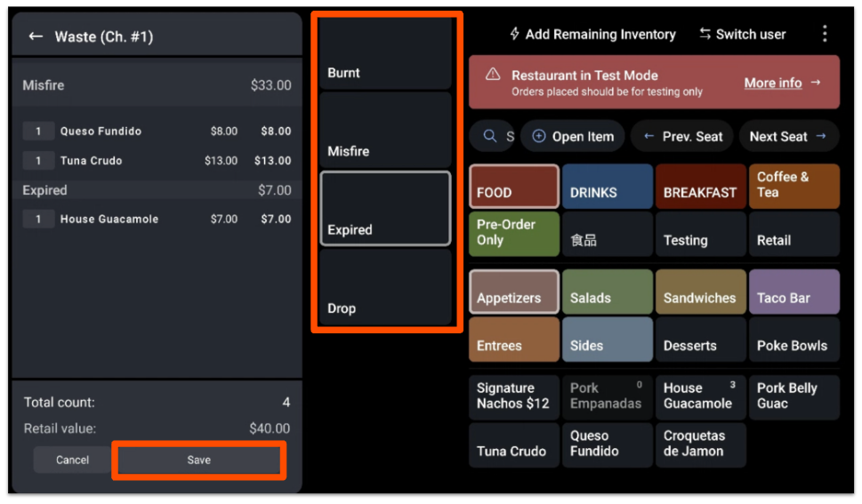Open the three-dot overflow menu
The height and width of the screenshot is (504, 862).
pos(825,34)
